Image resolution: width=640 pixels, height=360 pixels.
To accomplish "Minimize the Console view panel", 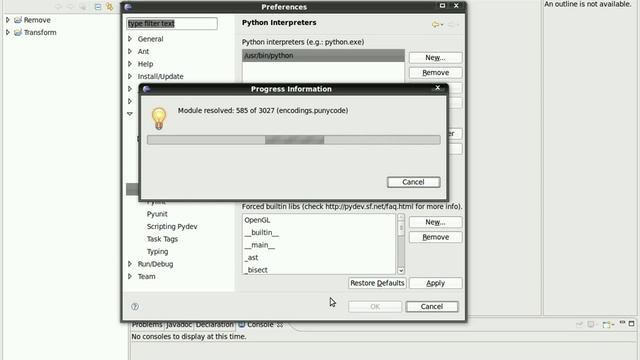I will pos(622,323).
